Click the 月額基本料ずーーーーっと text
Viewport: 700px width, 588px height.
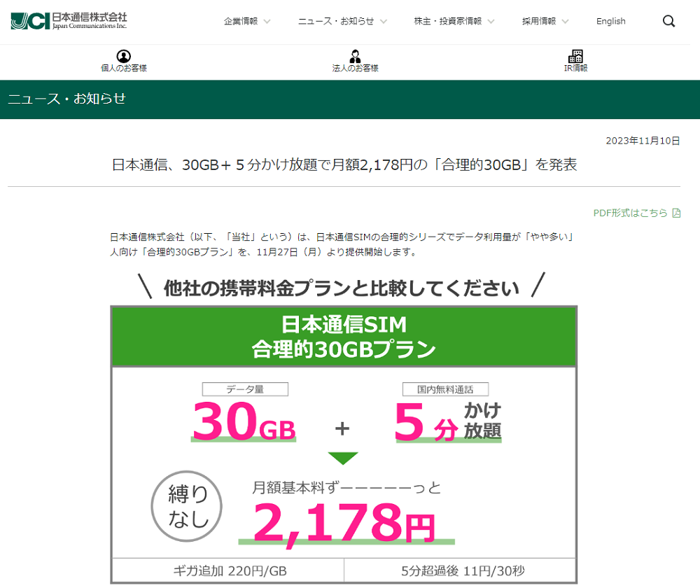tap(346, 487)
